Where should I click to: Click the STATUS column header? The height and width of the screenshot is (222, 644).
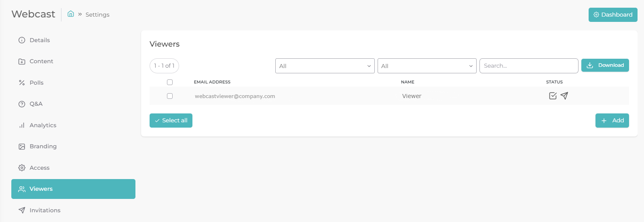pyautogui.click(x=554, y=82)
